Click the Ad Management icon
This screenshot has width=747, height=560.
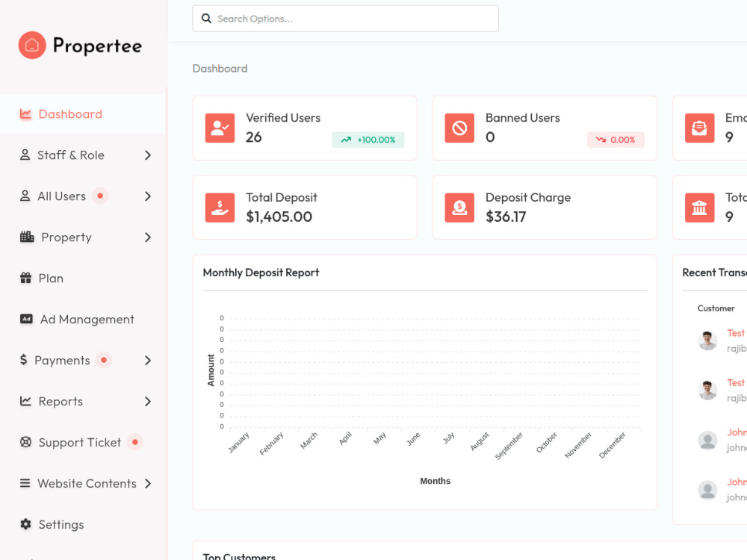[x=26, y=319]
